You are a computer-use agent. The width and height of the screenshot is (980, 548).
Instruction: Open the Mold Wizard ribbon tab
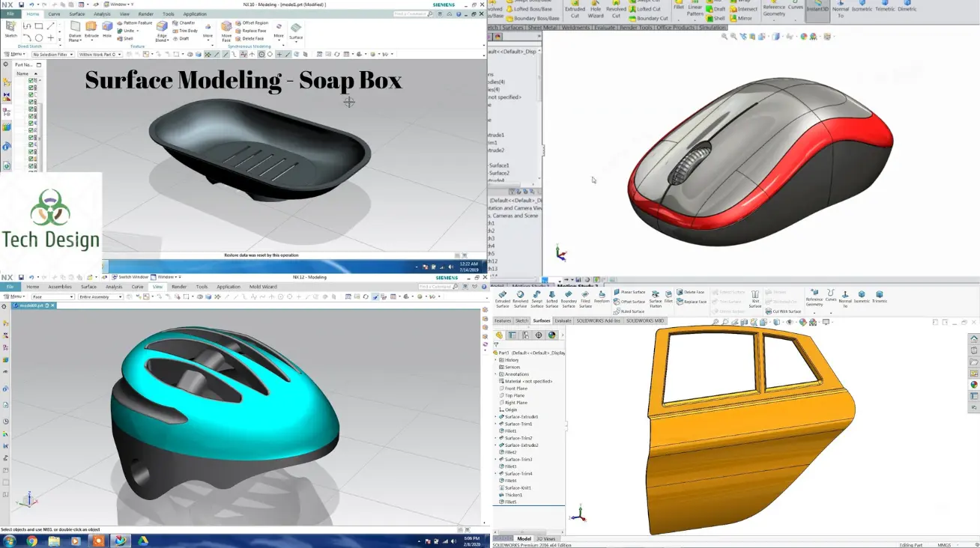pos(263,287)
